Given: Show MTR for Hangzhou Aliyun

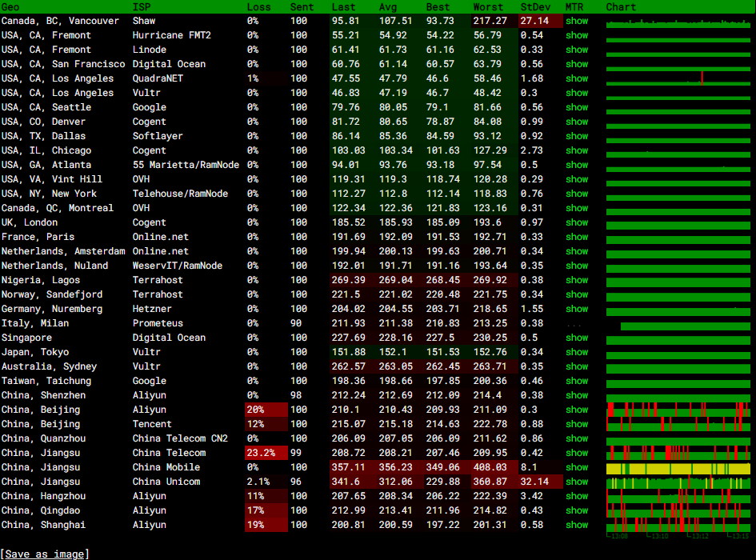Looking at the screenshot, I should click(x=577, y=496).
